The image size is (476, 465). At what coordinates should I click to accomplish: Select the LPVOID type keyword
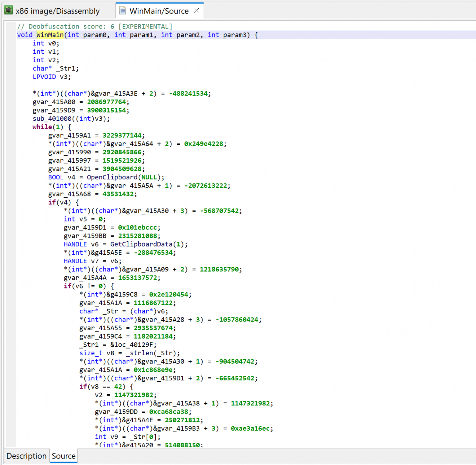coord(44,77)
